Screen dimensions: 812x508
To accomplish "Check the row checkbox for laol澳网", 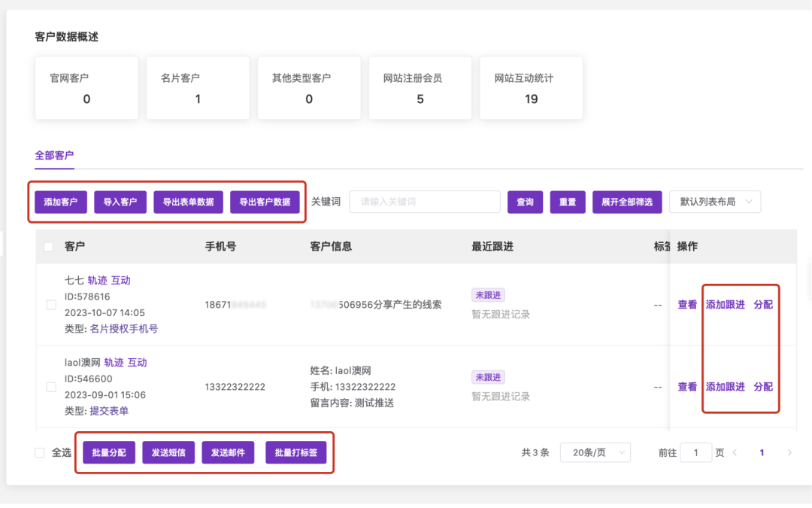I will tap(51, 387).
